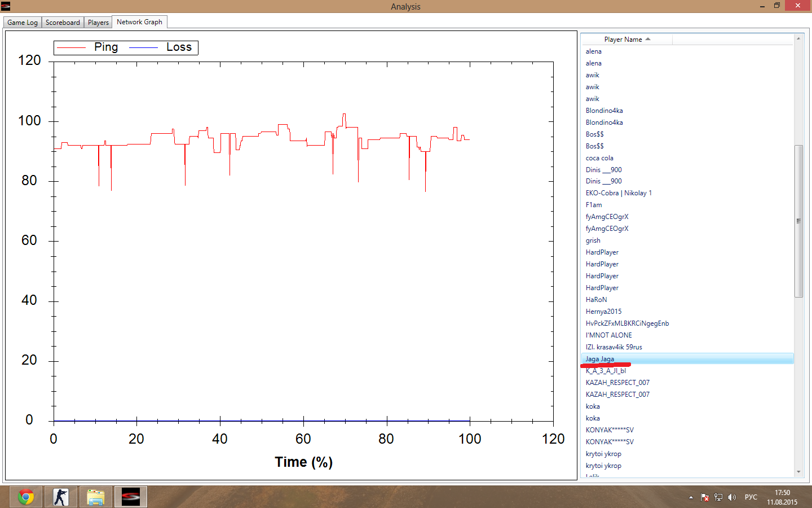Open File Explorer from the taskbar
The image size is (812, 508).
[x=96, y=497]
